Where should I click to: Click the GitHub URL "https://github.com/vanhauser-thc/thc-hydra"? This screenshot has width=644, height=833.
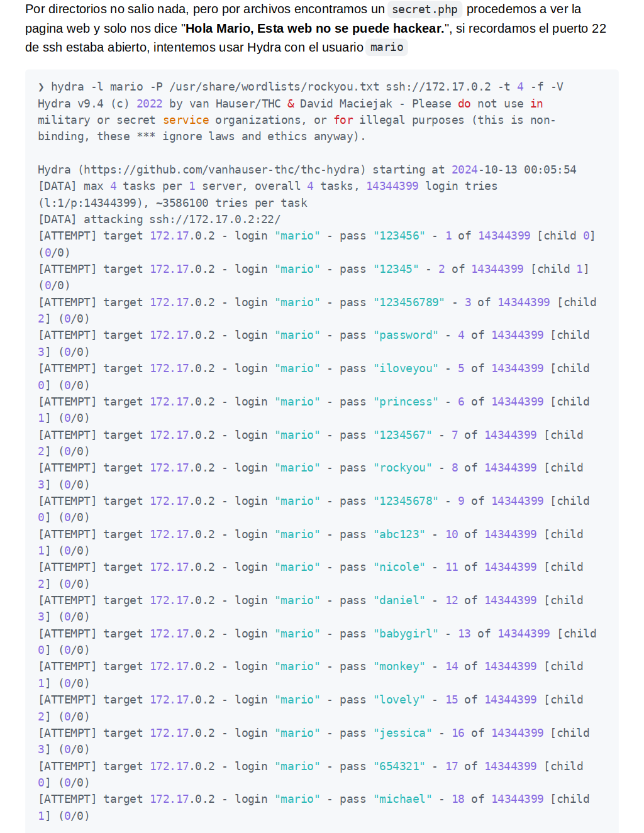221,170
